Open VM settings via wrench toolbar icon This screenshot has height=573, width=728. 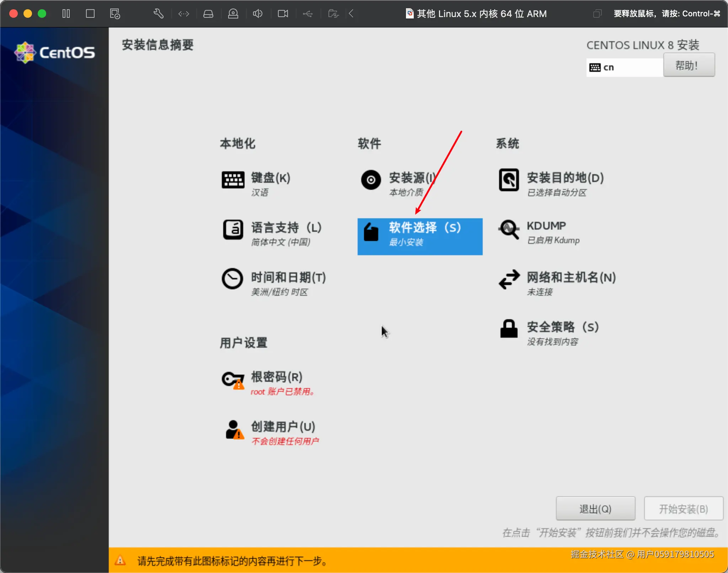pyautogui.click(x=158, y=14)
